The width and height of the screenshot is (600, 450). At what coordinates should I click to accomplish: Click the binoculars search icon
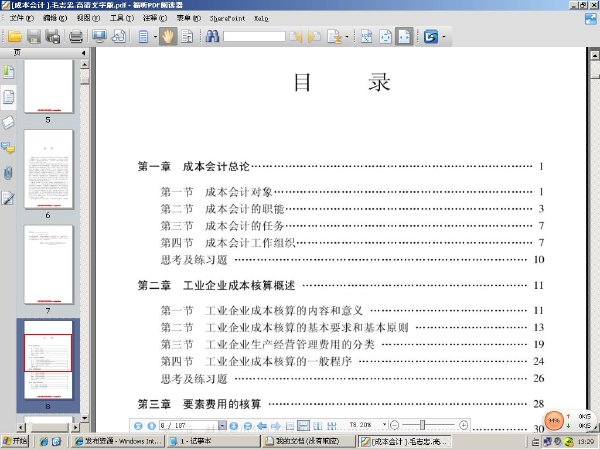click(x=212, y=37)
